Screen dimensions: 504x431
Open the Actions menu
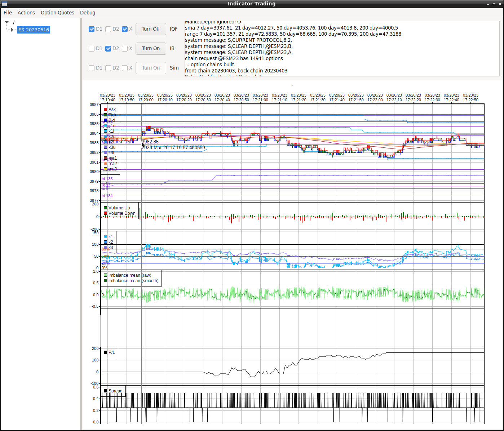click(x=26, y=13)
